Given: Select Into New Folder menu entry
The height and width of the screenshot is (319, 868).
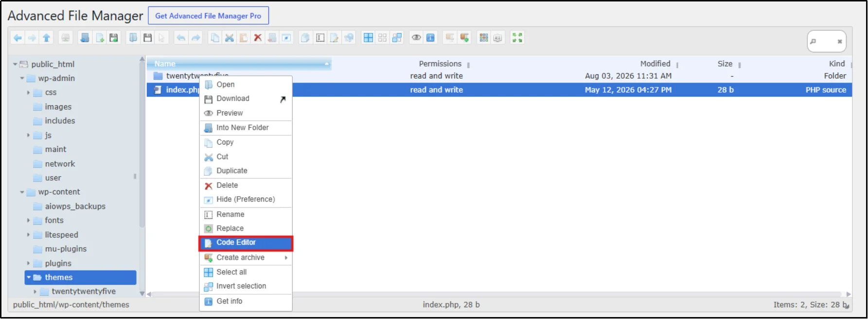Looking at the screenshot, I should point(246,128).
